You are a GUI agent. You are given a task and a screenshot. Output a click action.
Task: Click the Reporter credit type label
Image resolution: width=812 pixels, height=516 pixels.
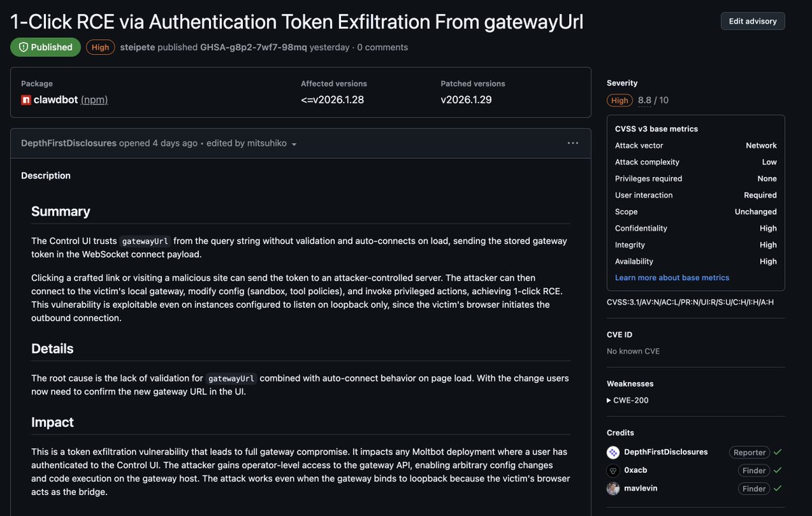[750, 452]
